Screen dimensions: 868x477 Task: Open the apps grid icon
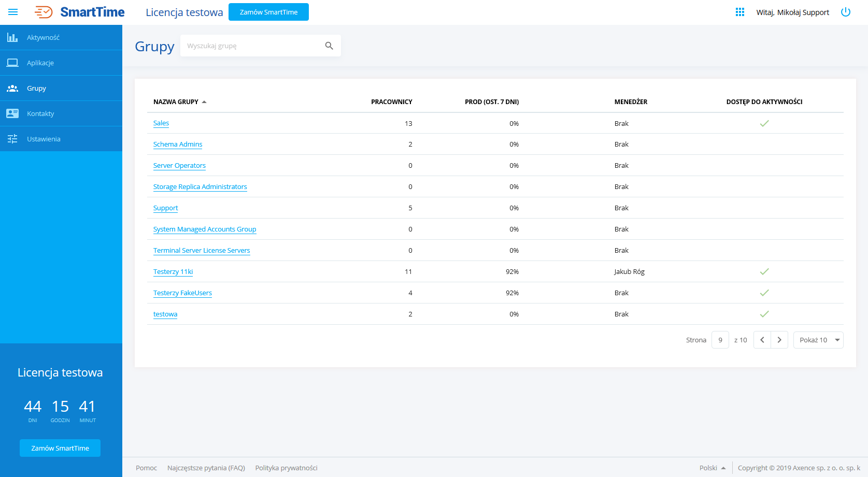click(x=739, y=12)
